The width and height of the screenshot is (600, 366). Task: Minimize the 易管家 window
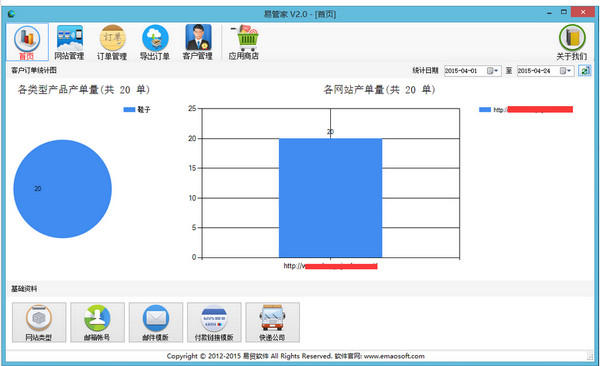click(x=550, y=13)
